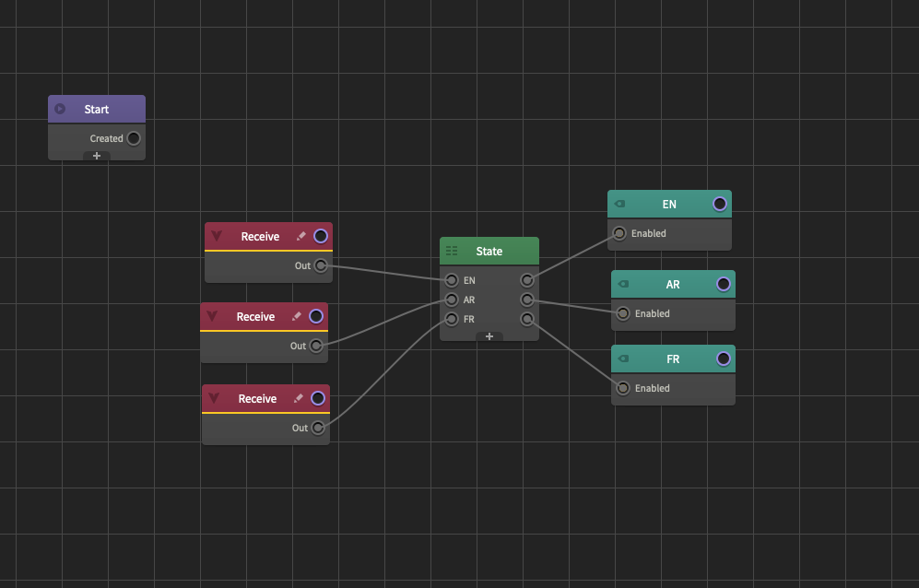The image size is (919, 588).
Task: Click the eye icon on the AR node header
Action: point(623,284)
